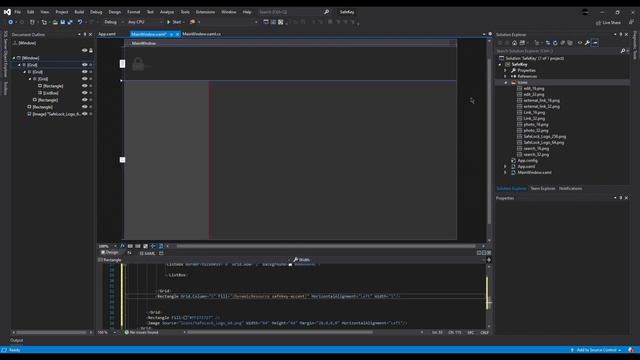
Task: Click Preview Selected Items icon in Solution Explorer
Action: coord(595,43)
